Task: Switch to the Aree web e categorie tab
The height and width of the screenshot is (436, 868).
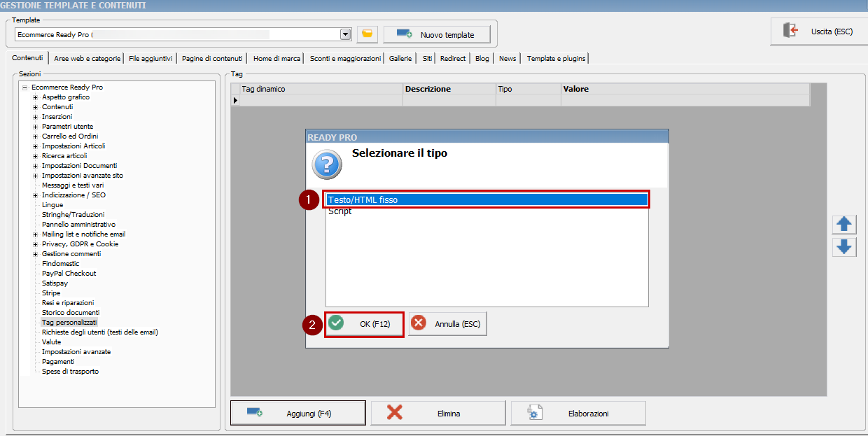Action: 87,58
